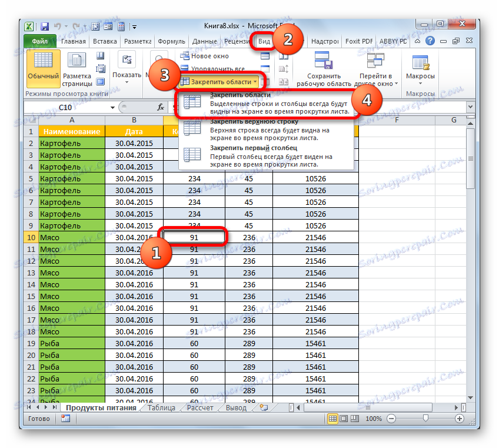The height and width of the screenshot is (448, 499).
Task: Open Перейти в другое окно dropdown
Action: (x=376, y=69)
